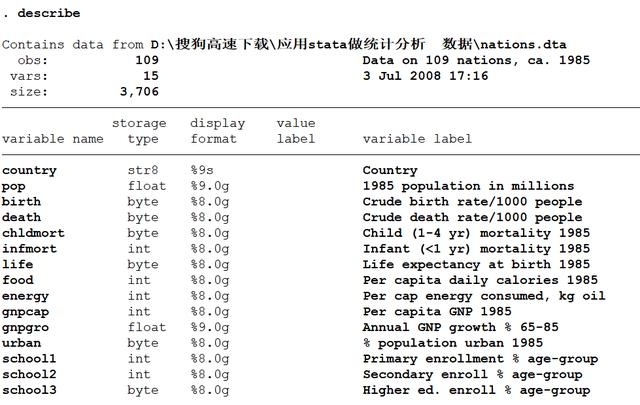Screen dimensions: 640x405
Task: Click the '%9s' display format
Action: pos(202,170)
